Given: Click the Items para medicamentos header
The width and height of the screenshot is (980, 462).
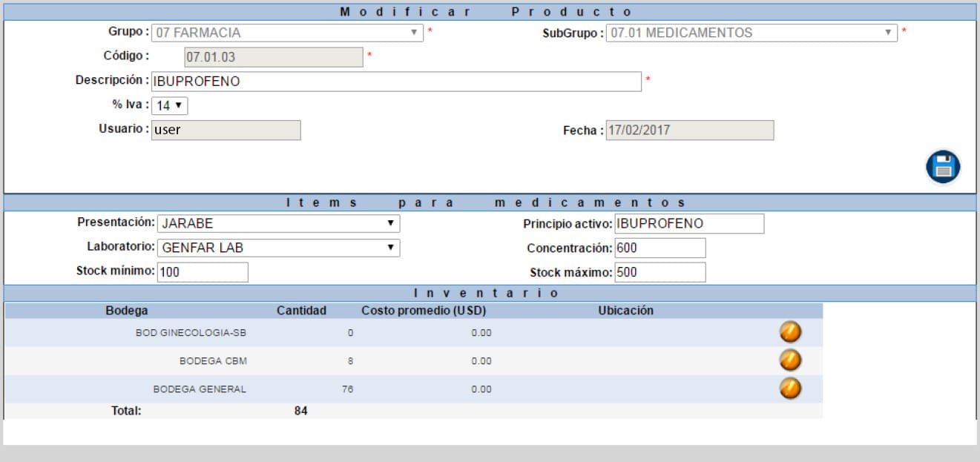Looking at the screenshot, I should click(490, 201).
